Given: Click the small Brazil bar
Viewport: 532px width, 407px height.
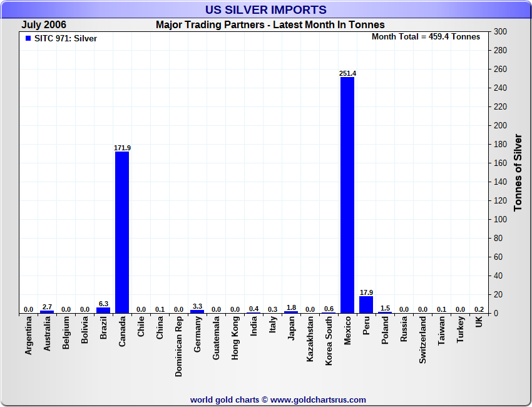Looking at the screenshot, I should click(x=103, y=310).
